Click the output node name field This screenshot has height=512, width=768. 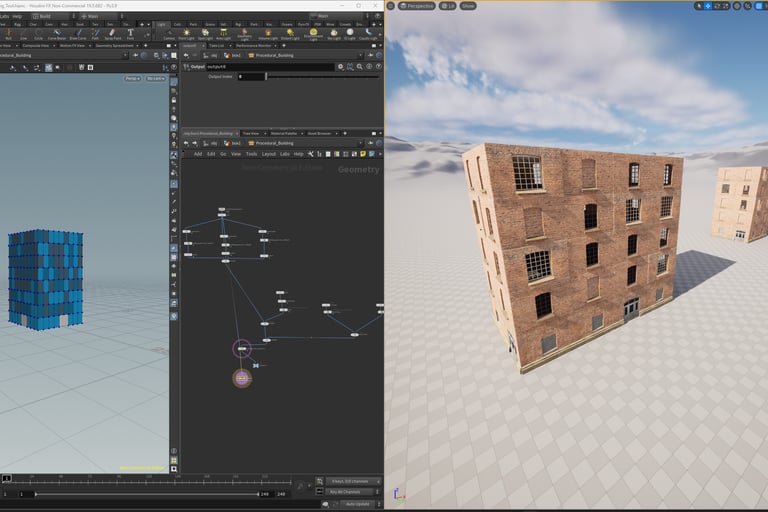[x=270, y=67]
